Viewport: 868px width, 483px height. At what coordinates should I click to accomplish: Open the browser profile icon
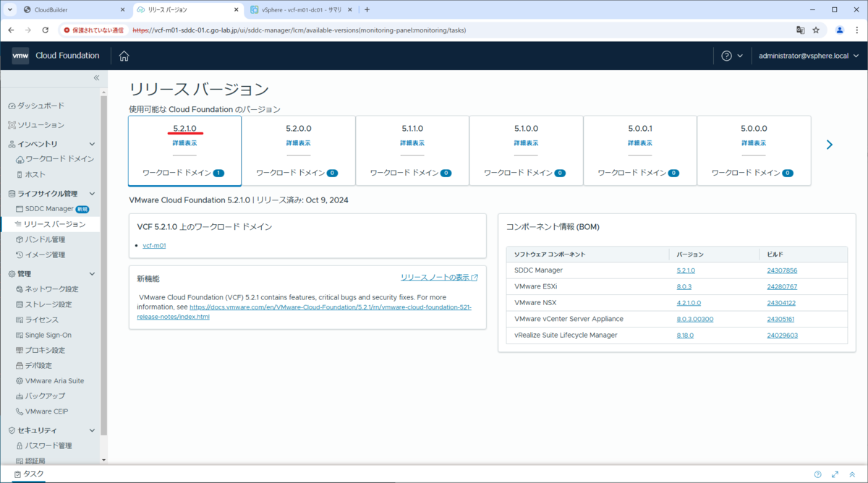click(840, 30)
